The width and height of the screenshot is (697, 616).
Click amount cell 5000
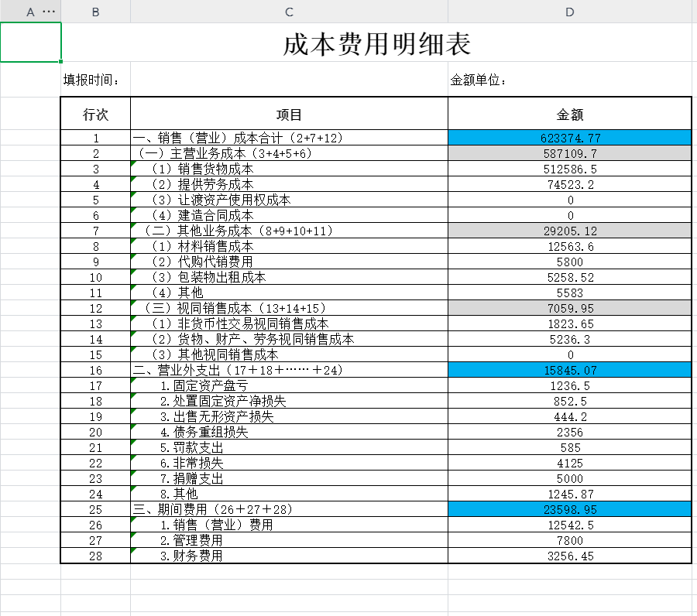point(570,478)
